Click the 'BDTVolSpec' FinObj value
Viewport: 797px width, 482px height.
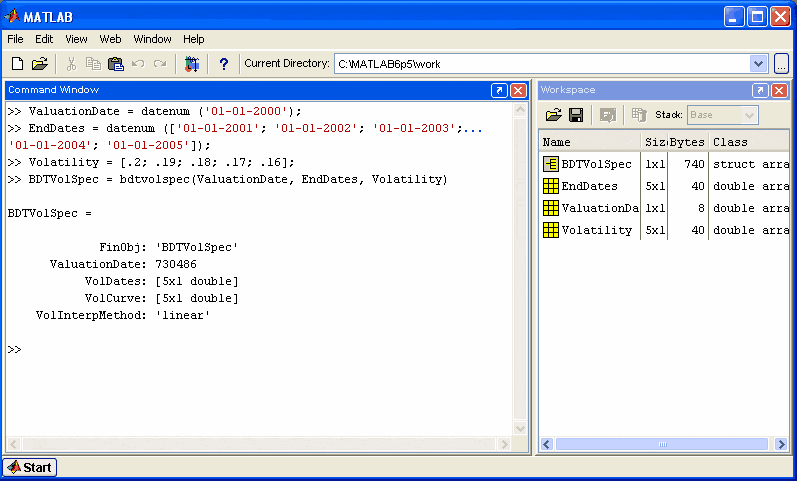coord(197,247)
